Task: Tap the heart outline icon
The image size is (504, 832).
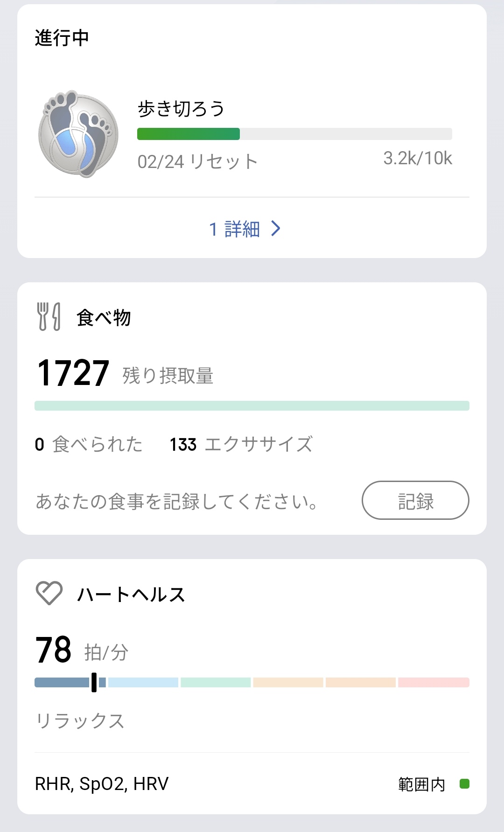Action: pyautogui.click(x=49, y=593)
